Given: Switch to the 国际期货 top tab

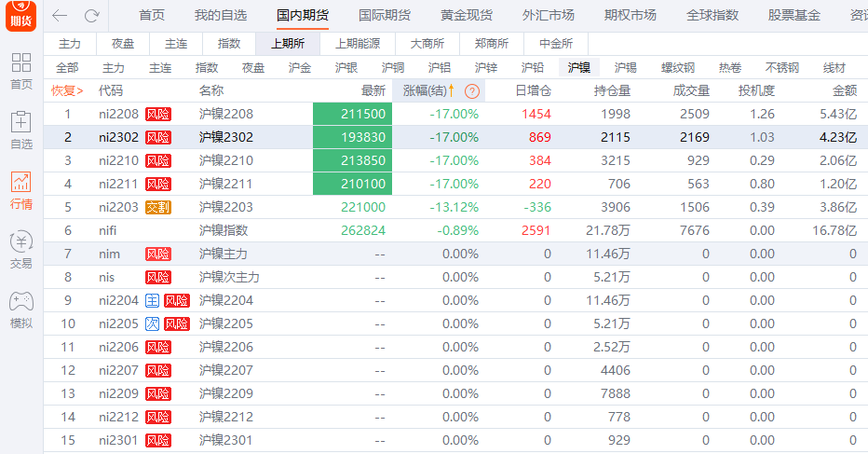Looking at the screenshot, I should [385, 16].
